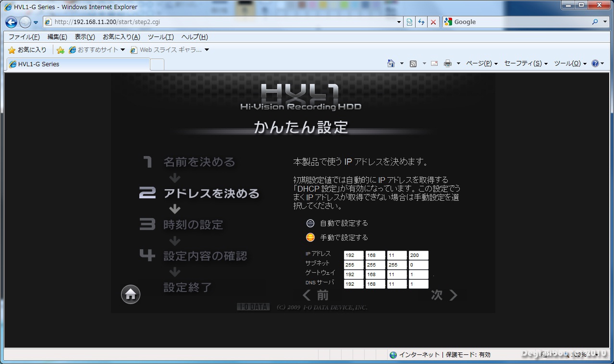Screen dimensions: 614x364
Task: Open the recent pages dropdown beside Forward
Action: click(x=36, y=22)
